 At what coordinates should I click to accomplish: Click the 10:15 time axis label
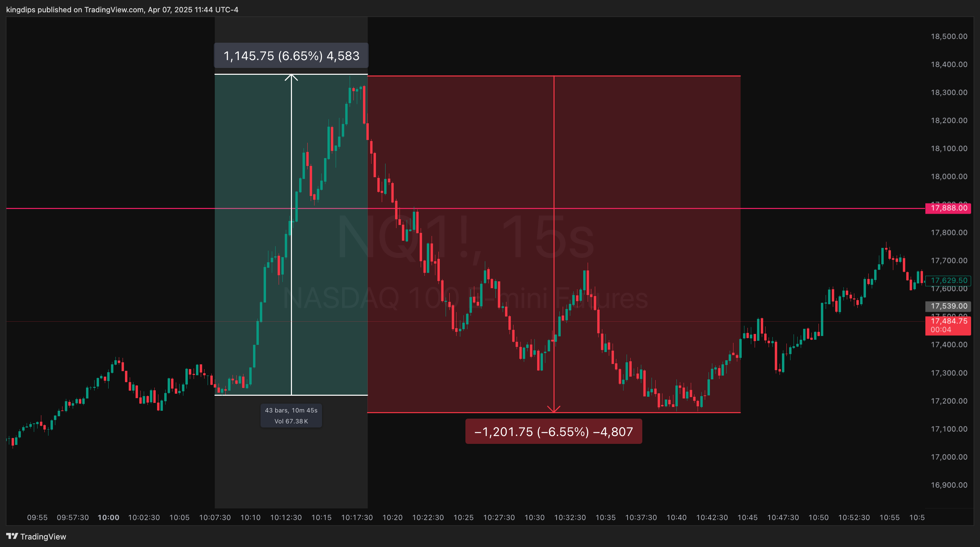321,517
